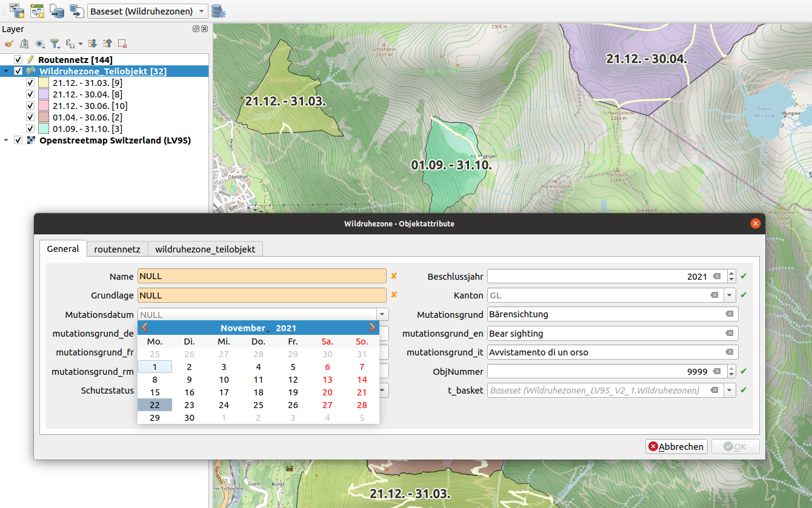Click the add group icon in Layer panel

point(24,44)
